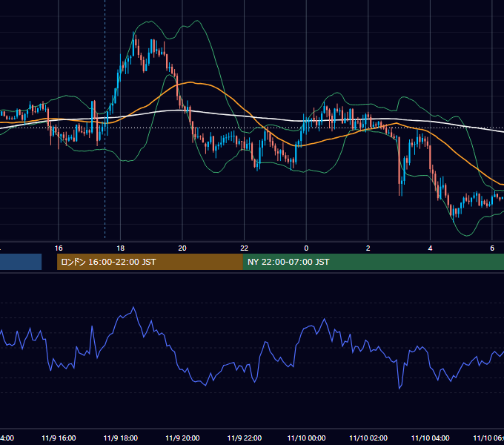Click the NY 22:00-07:00 JST session bar
This screenshot has width=504, height=445.
(x=373, y=262)
